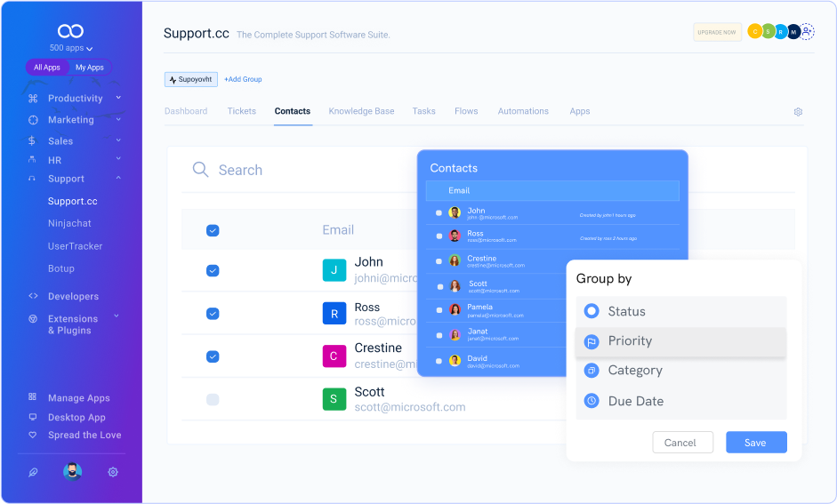This screenshot has height=504, width=837.
Task: Open the rocket icon in sidebar footer
Action: click(33, 472)
